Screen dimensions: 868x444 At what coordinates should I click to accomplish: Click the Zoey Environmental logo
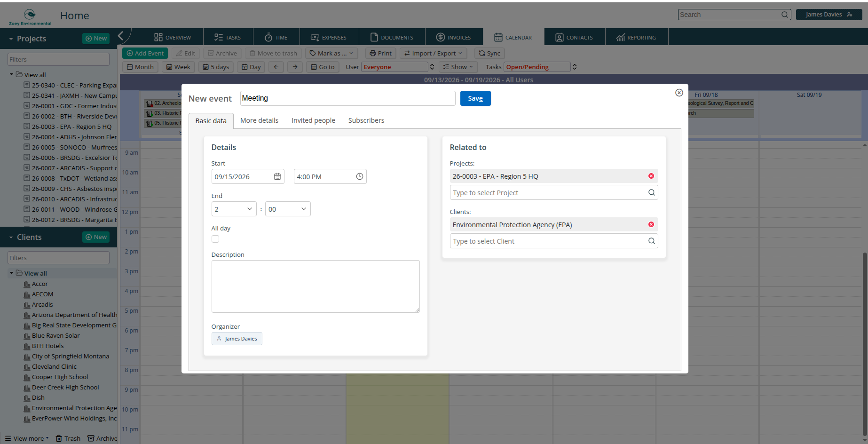tap(30, 16)
